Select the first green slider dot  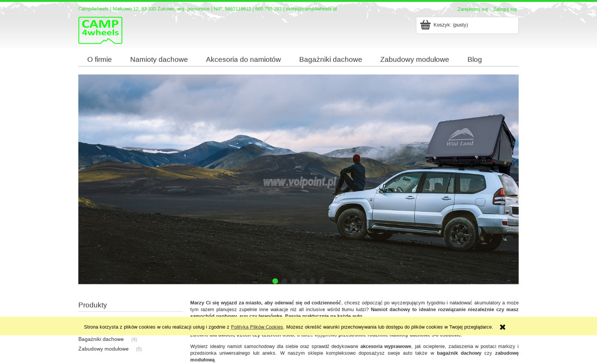point(275,281)
